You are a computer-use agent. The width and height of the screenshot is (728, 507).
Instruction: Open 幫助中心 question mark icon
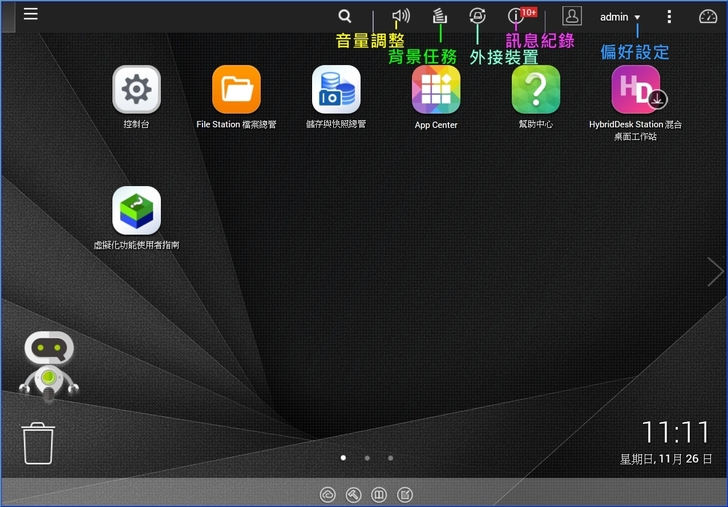pyautogui.click(x=536, y=89)
